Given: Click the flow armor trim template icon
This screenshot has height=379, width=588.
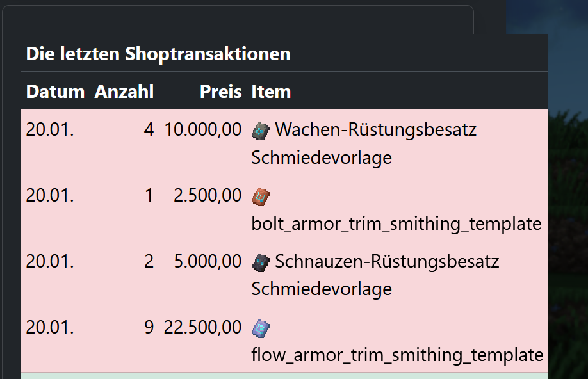Looking at the screenshot, I should click(x=261, y=328).
